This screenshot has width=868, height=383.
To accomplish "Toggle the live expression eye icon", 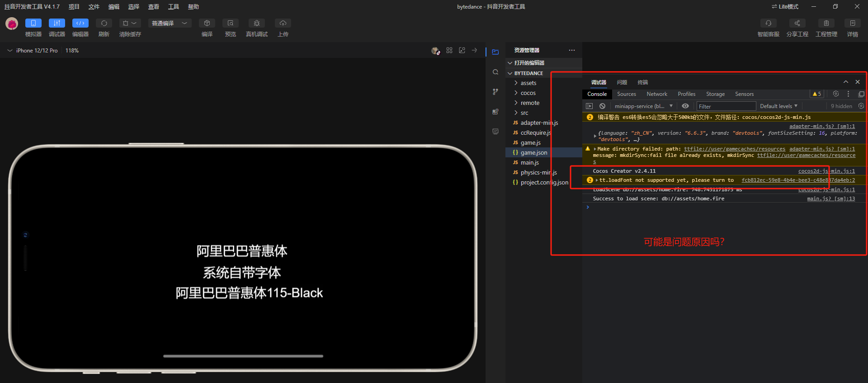I will tap(685, 106).
